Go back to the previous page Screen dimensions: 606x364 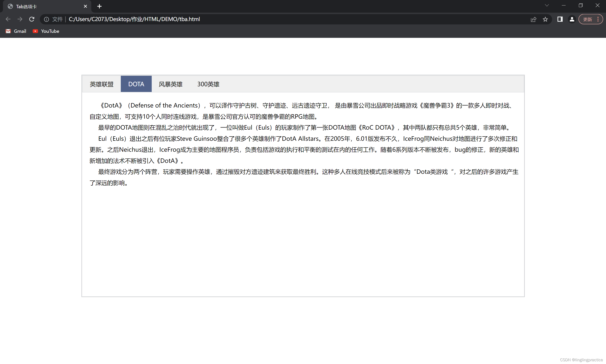8,19
